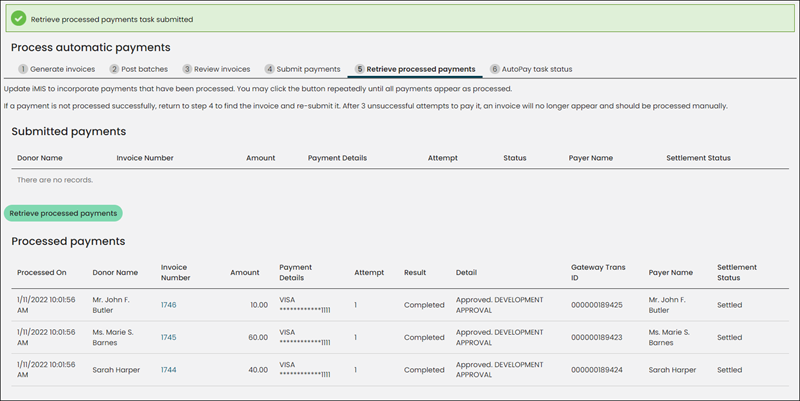
Task: Click the Attempt header in Submitted payments
Action: pos(443,158)
